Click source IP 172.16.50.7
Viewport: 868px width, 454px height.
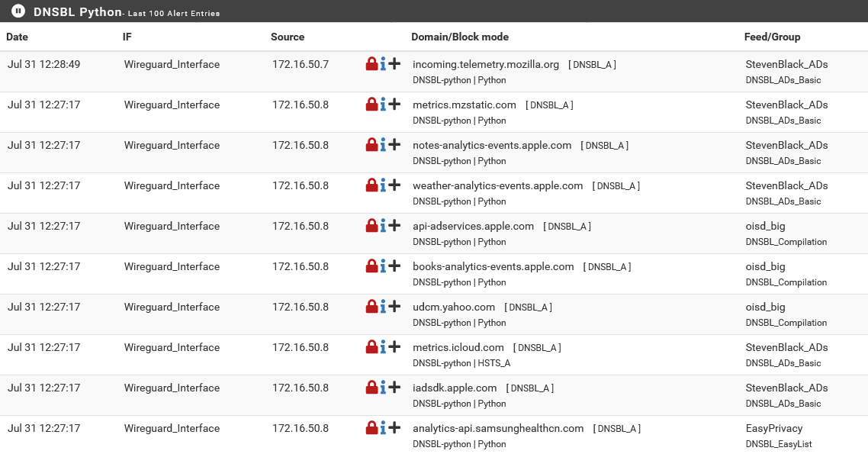(x=301, y=64)
